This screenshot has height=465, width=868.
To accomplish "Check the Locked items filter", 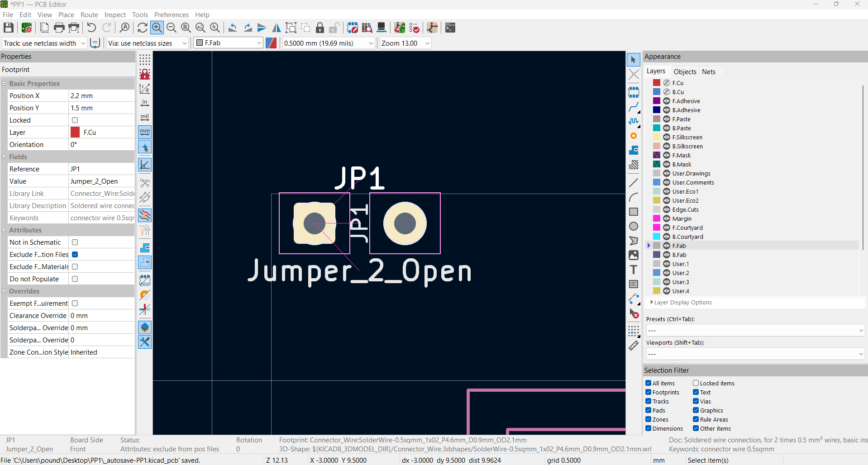I will coord(696,383).
